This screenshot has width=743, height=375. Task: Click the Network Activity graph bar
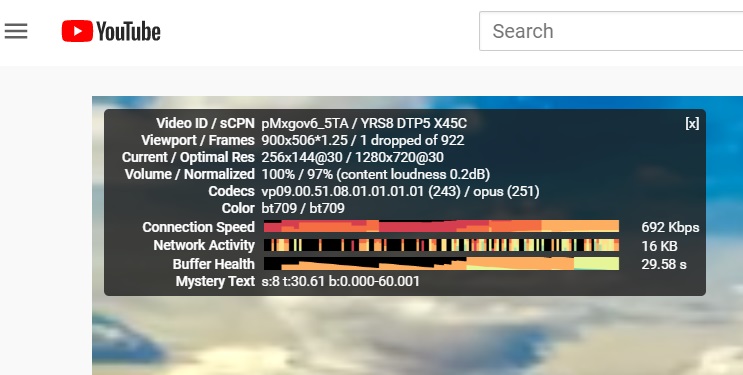click(441, 245)
